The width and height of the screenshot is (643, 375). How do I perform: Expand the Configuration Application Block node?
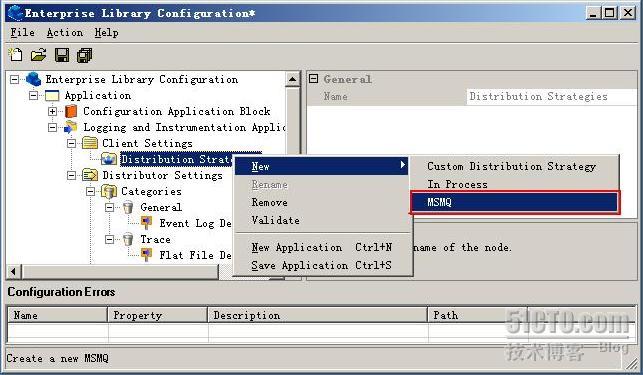tap(52, 111)
